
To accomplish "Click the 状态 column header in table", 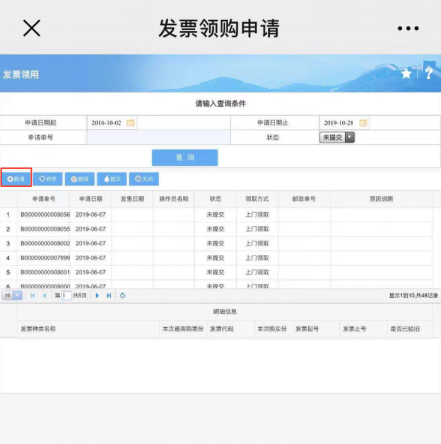I will pos(215,199).
